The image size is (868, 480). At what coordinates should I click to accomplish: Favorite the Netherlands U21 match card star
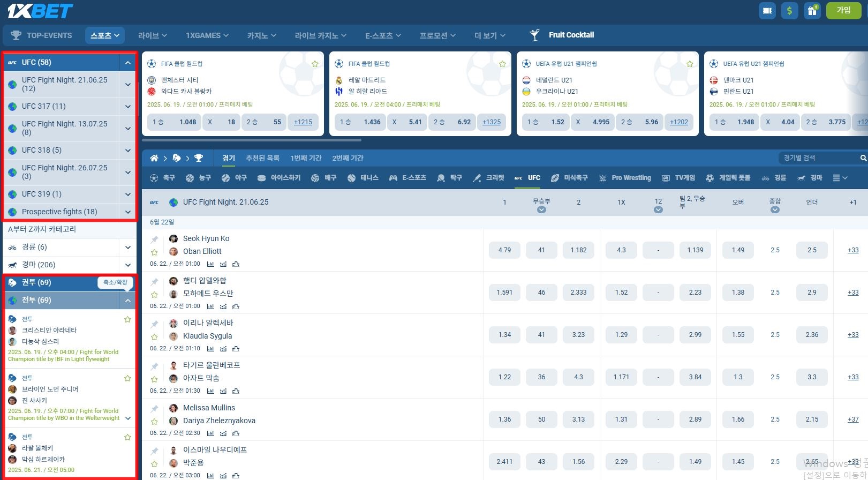(x=690, y=64)
